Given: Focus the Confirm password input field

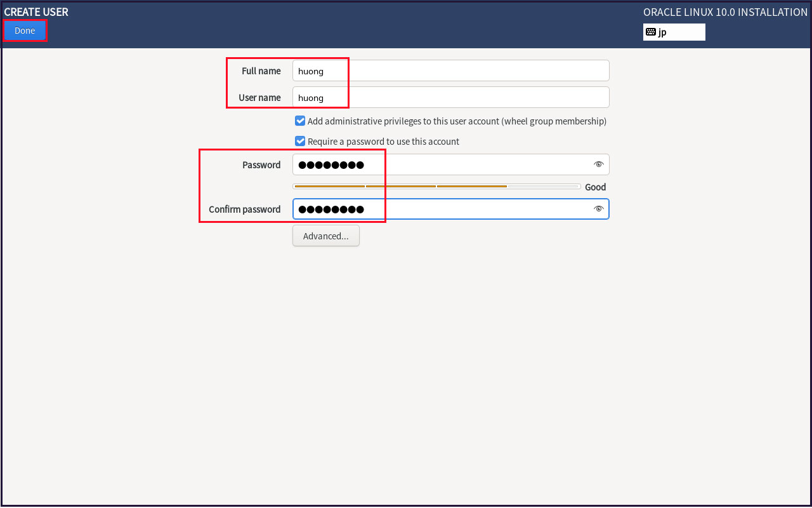Looking at the screenshot, I should [x=451, y=209].
